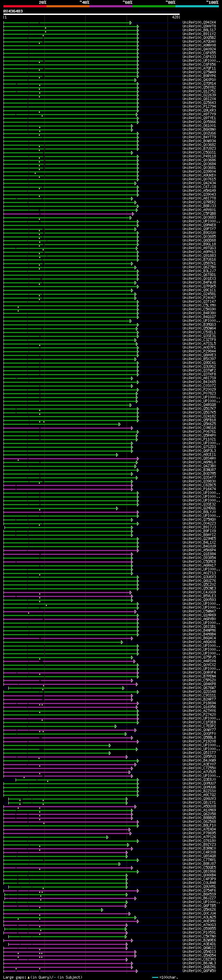Screen dimensions: 222x980
Task: Open hit UniRef100_Q94IK4
Action: (x=199, y=23)
